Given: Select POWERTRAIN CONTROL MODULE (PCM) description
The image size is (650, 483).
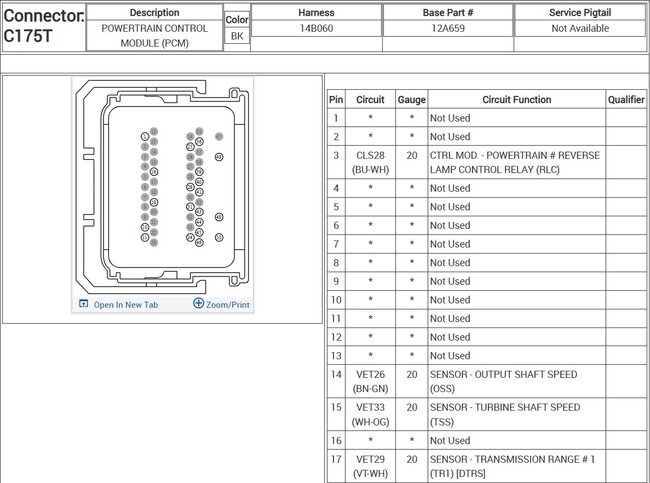Looking at the screenshot, I should tap(154, 36).
